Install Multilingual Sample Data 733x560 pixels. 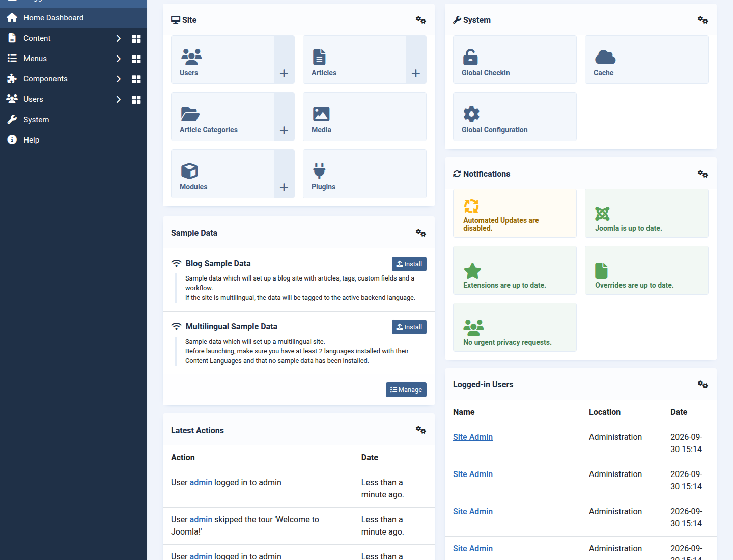click(x=409, y=327)
